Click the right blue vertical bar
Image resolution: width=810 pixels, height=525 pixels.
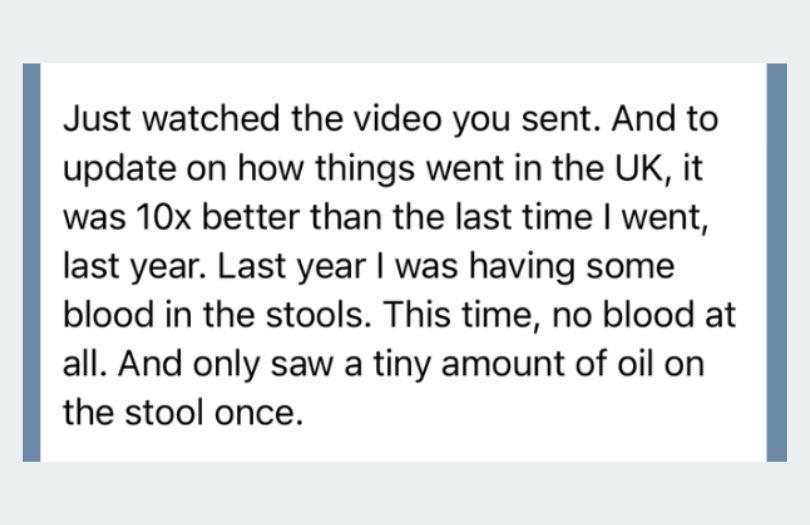click(776, 262)
